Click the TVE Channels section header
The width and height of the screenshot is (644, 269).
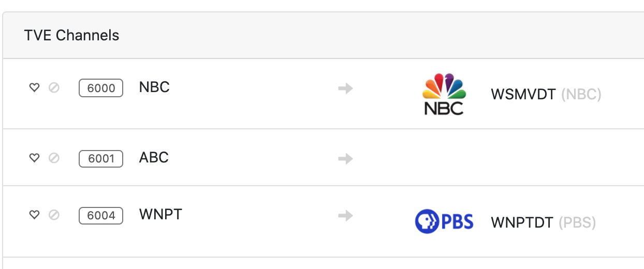click(71, 35)
